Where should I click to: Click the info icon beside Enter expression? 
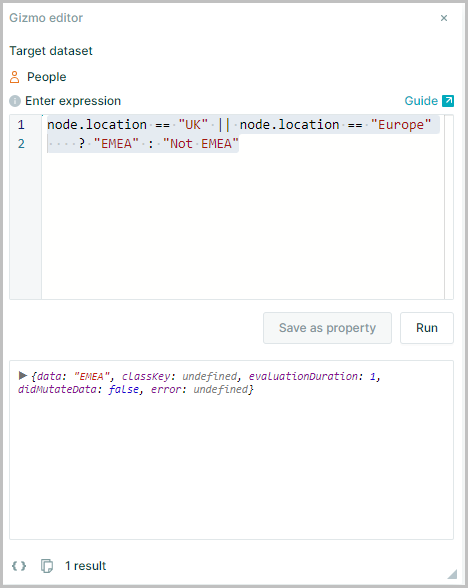15,101
